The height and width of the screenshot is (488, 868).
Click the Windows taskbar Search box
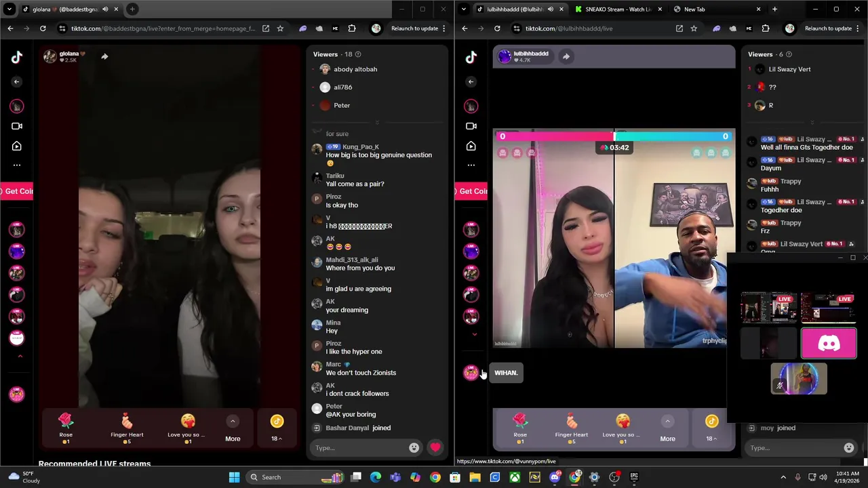click(x=295, y=477)
